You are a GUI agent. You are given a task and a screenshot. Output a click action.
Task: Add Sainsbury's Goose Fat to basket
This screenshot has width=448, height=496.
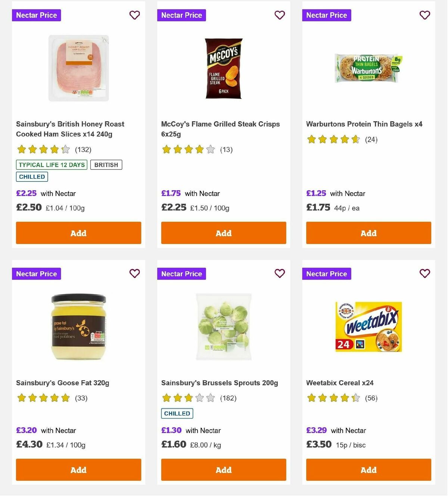[78, 470]
